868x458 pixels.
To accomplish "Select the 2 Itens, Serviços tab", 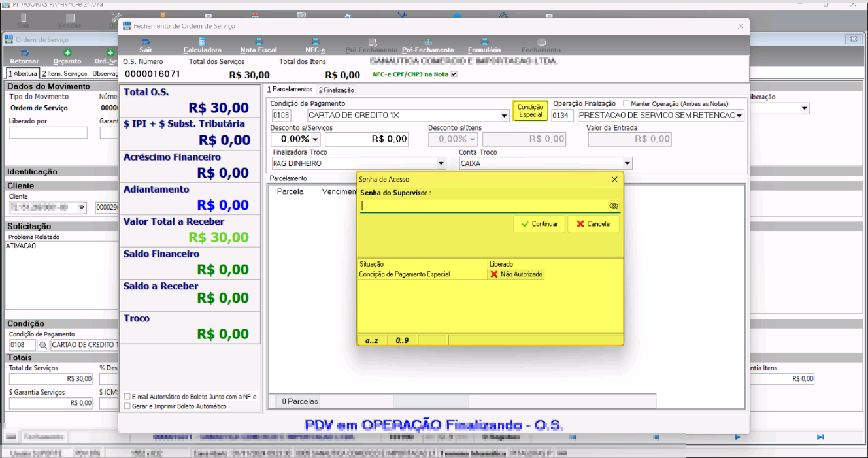I will point(64,74).
